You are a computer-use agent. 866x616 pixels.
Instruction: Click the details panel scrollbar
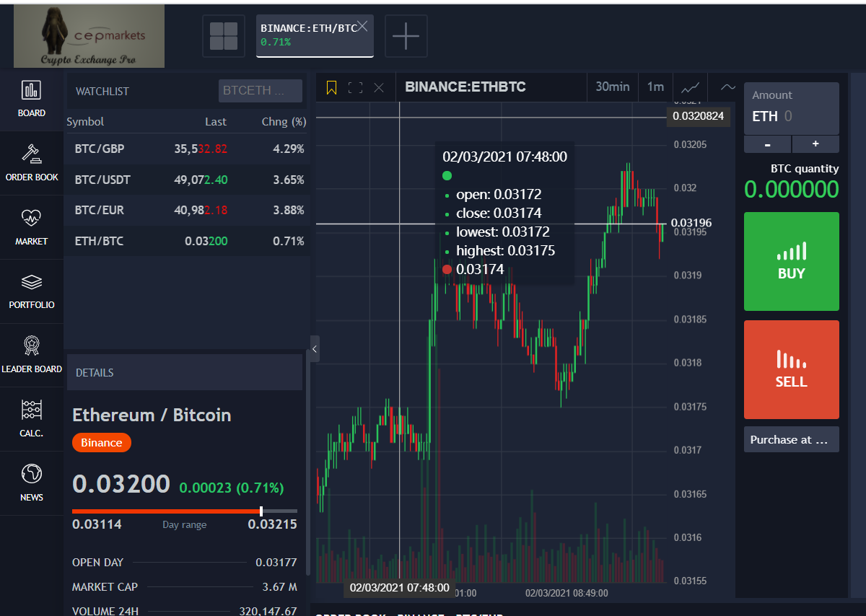coord(308,462)
